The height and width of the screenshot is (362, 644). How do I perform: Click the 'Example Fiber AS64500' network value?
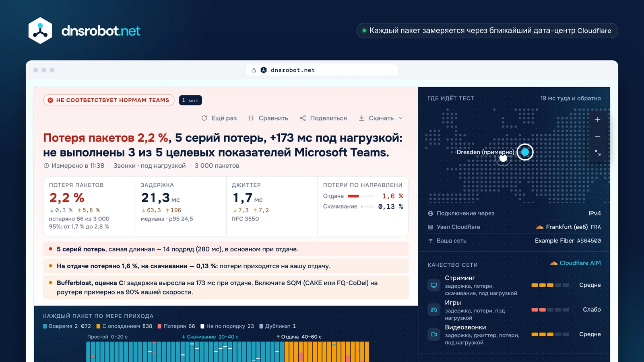568,241
